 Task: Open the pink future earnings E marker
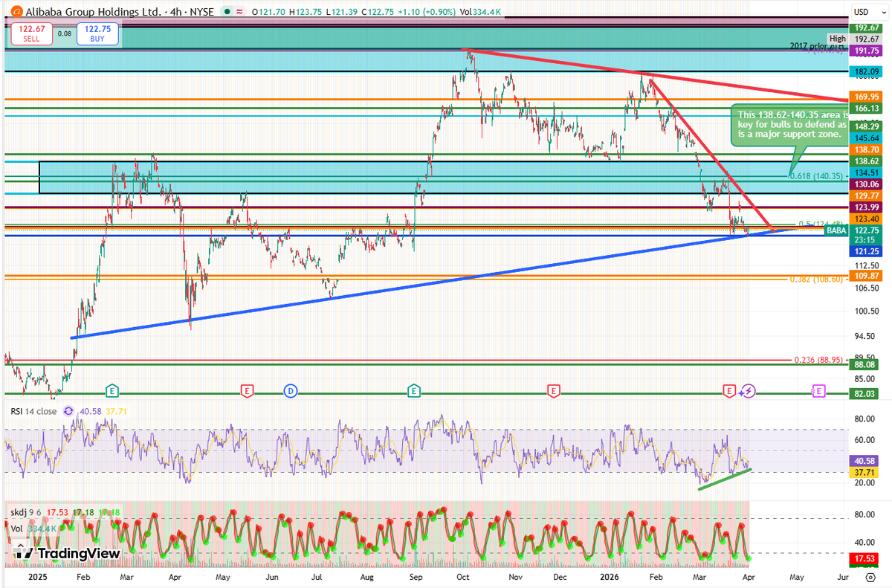(x=818, y=390)
